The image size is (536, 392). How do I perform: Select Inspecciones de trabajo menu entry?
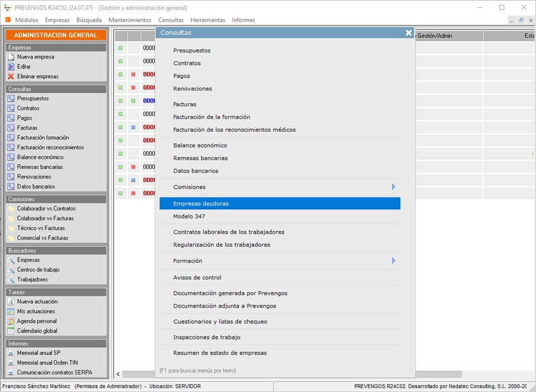tap(207, 337)
